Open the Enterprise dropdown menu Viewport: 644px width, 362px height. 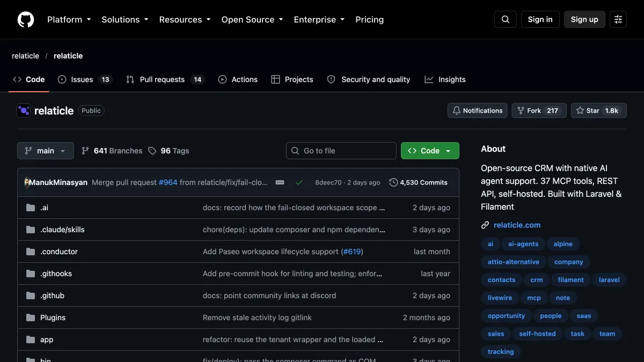pyautogui.click(x=320, y=19)
